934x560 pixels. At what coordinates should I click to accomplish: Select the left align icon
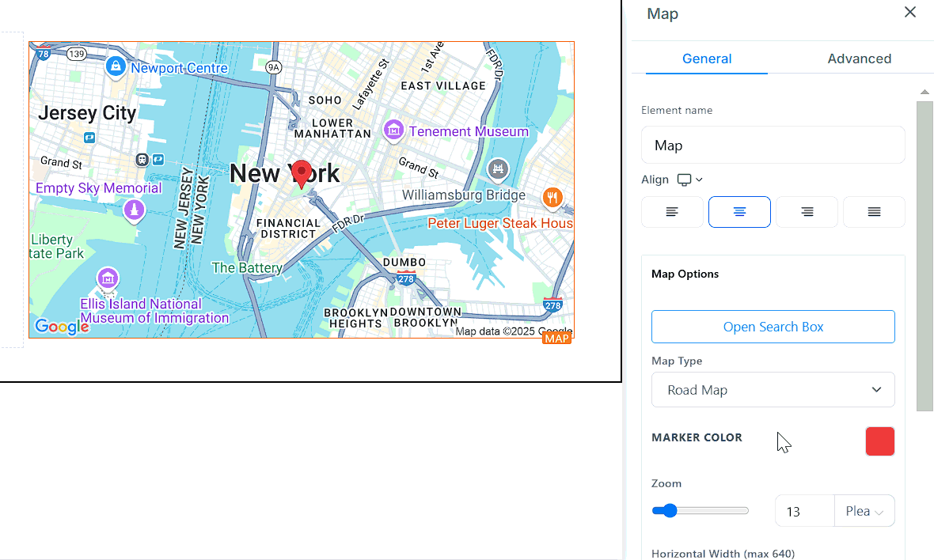672,212
